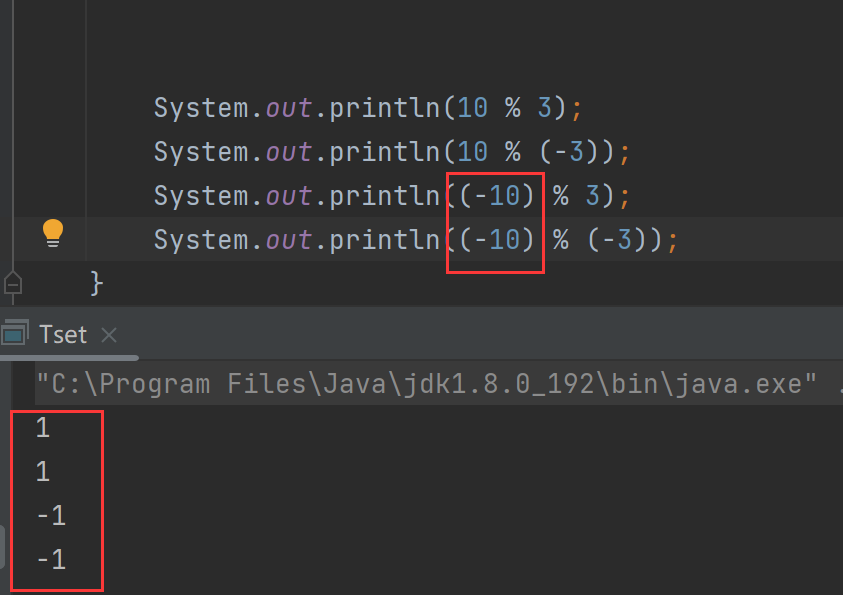
Task: Click the first -1 output line
Action: click(52, 516)
